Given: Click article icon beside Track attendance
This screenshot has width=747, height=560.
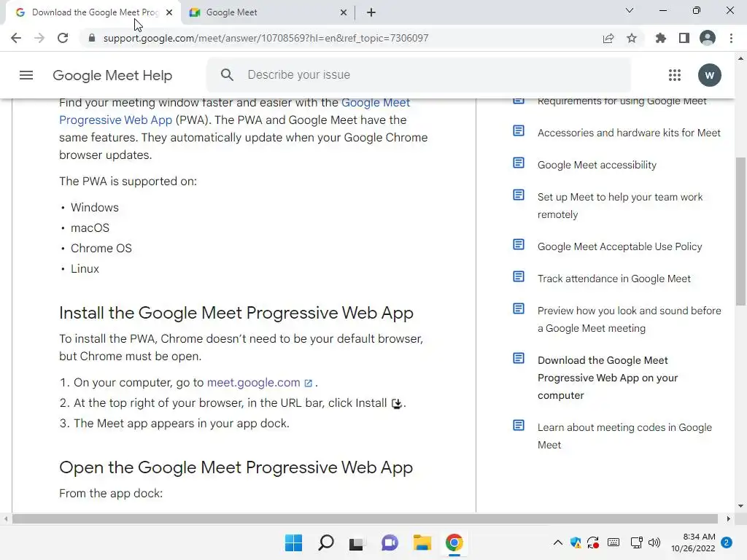Looking at the screenshot, I should (x=519, y=276).
